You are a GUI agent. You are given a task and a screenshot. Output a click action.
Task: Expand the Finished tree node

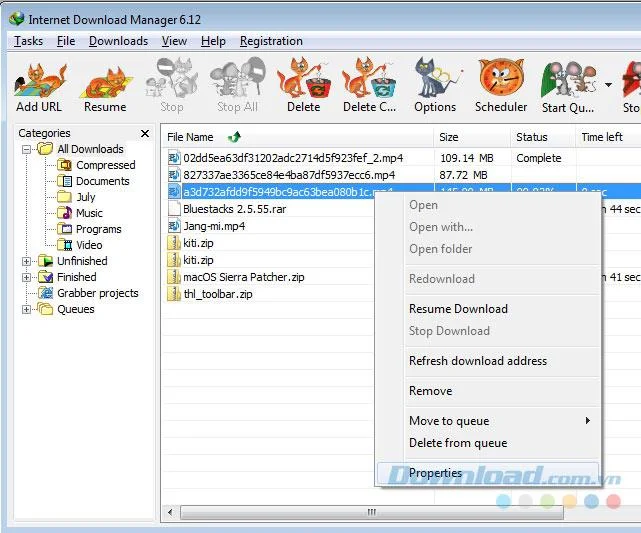26,277
